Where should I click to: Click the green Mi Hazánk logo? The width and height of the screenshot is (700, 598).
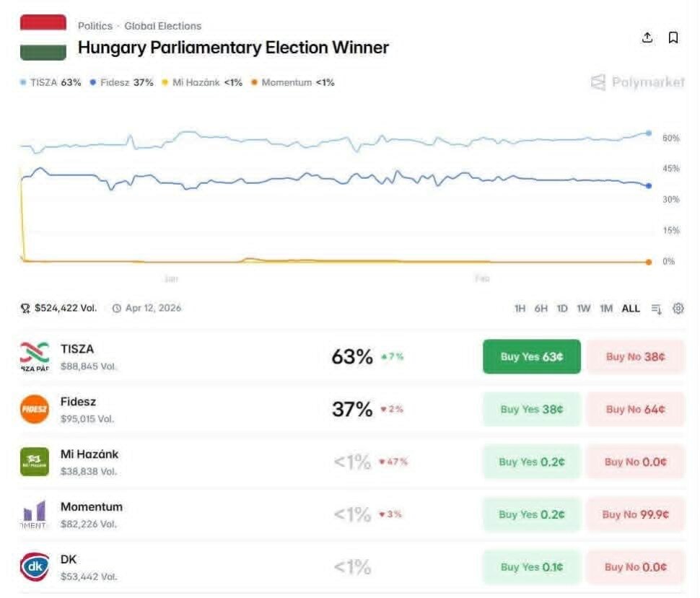(35, 462)
